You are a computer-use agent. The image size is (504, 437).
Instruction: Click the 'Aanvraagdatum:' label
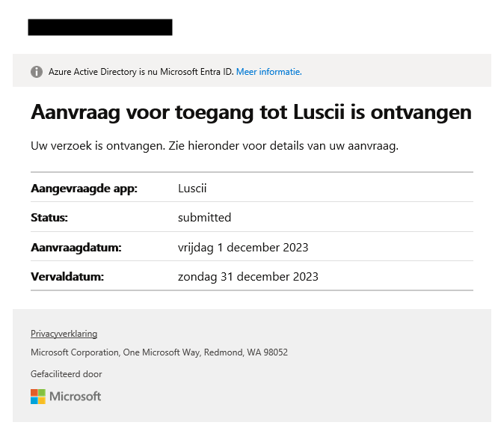coord(76,248)
